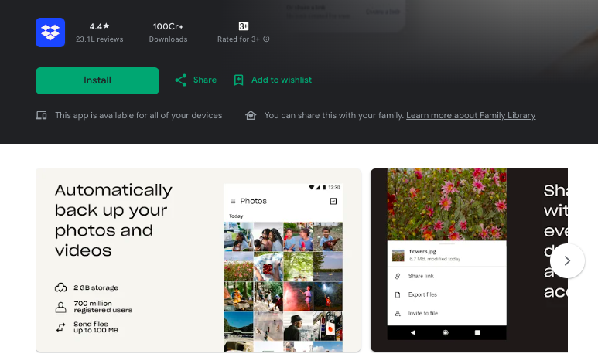Viewport: 598px width, 364px height.
Task: Click the Family Library home icon
Action: [251, 115]
